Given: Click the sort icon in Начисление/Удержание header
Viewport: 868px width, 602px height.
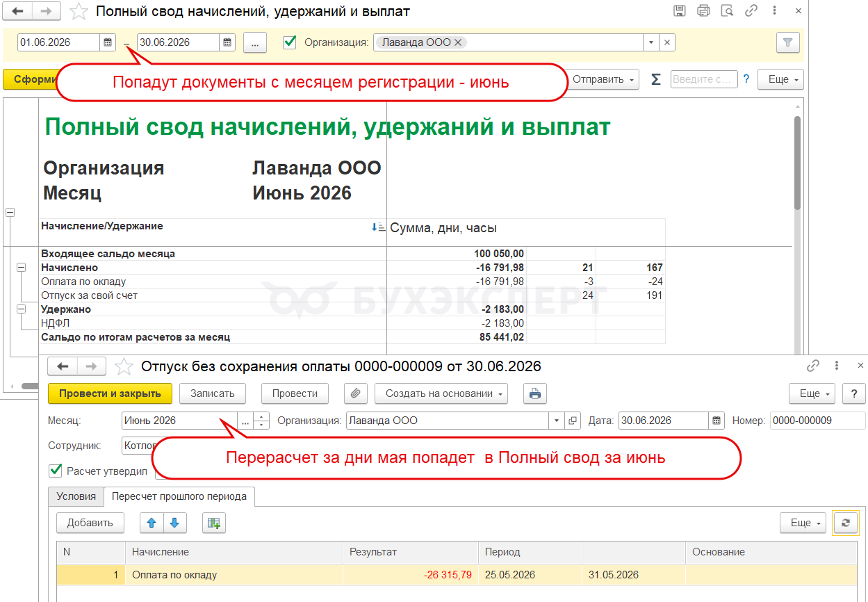Looking at the screenshot, I should [378, 227].
